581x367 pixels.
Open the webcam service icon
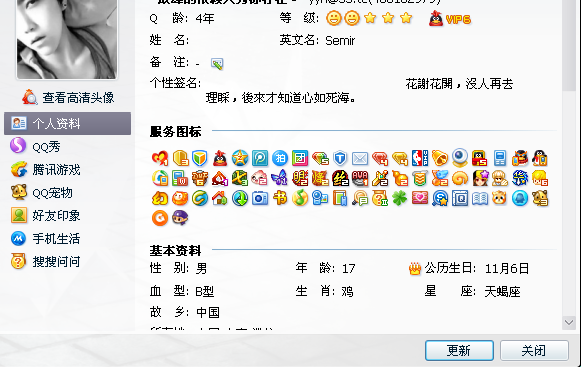[x=460, y=158]
